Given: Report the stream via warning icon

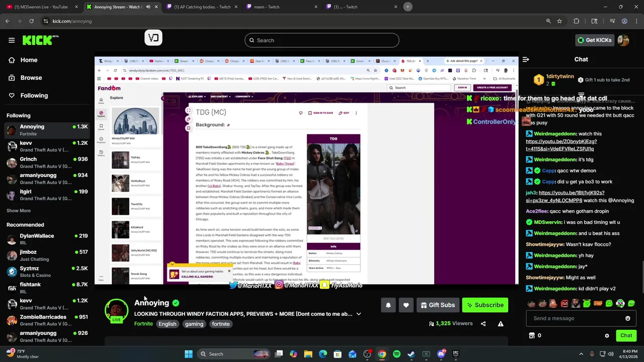Looking at the screenshot, I should pyautogui.click(x=501, y=324).
